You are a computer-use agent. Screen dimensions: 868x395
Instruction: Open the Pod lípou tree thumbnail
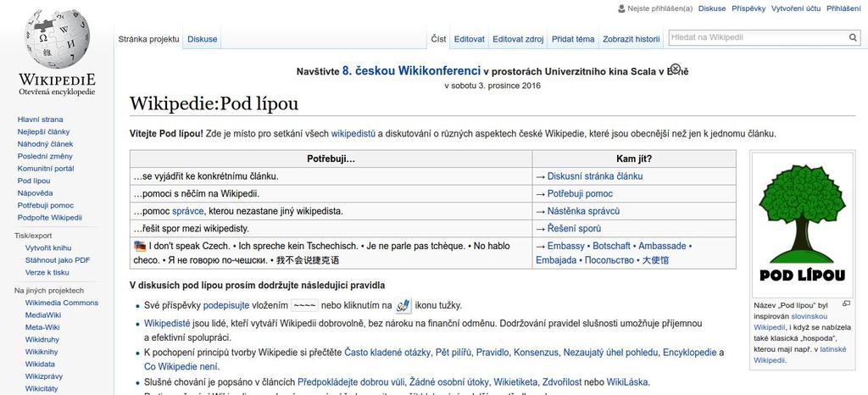click(802, 225)
